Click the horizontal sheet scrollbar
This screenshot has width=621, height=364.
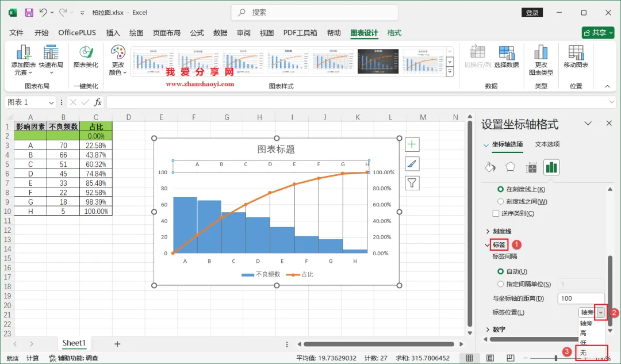379,344
